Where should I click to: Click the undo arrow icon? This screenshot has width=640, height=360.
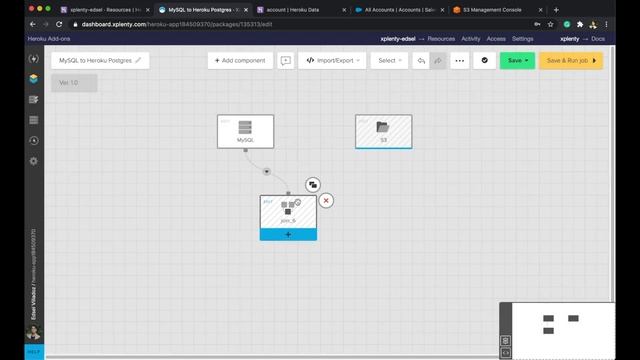click(x=421, y=60)
